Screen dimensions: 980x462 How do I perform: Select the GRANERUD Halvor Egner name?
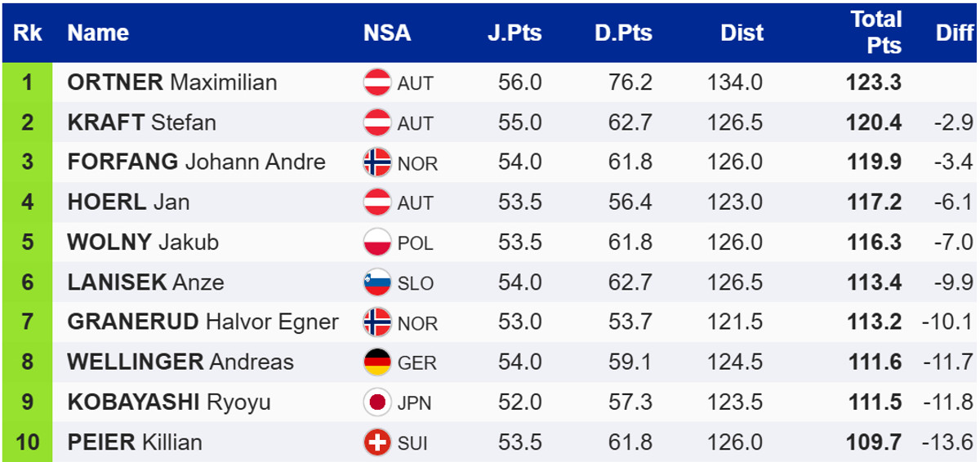203,322
